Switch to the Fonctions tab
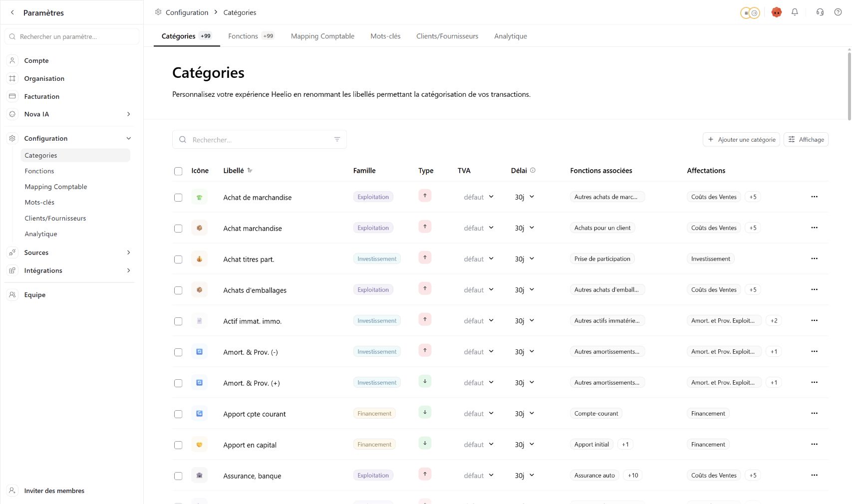Screen dimensions: 852x504 tap(251, 36)
